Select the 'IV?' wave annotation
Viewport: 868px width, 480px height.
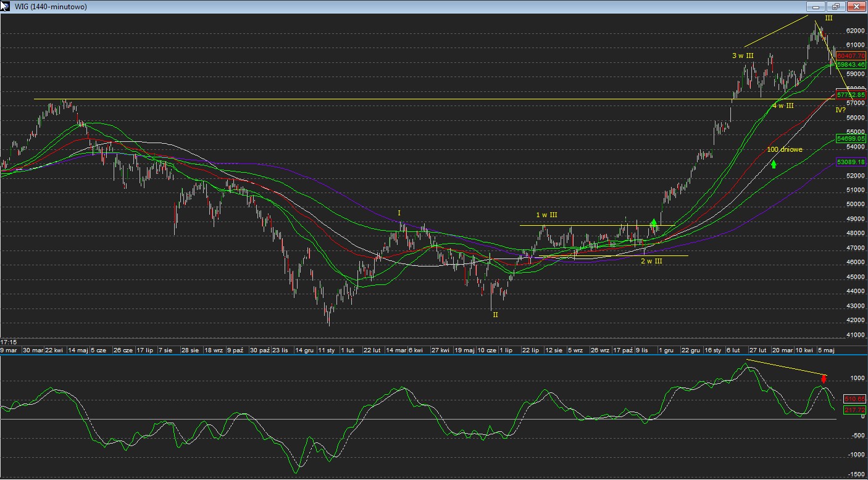[x=841, y=110]
